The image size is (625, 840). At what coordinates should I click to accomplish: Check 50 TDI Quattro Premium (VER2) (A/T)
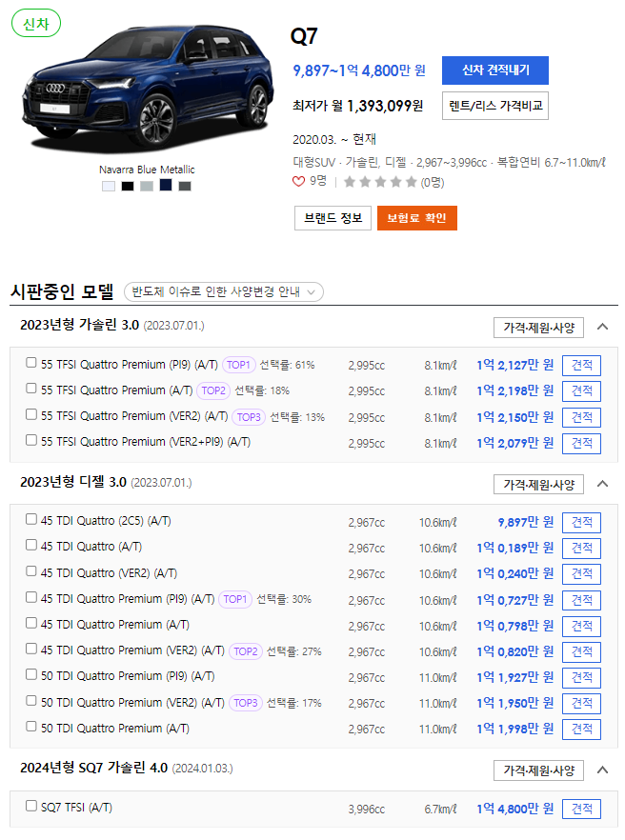[x=31, y=701]
